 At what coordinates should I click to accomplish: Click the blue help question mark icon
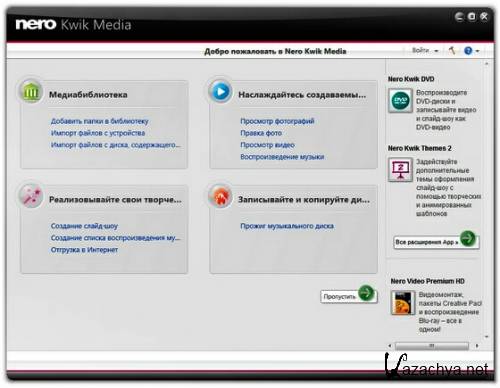tap(468, 51)
